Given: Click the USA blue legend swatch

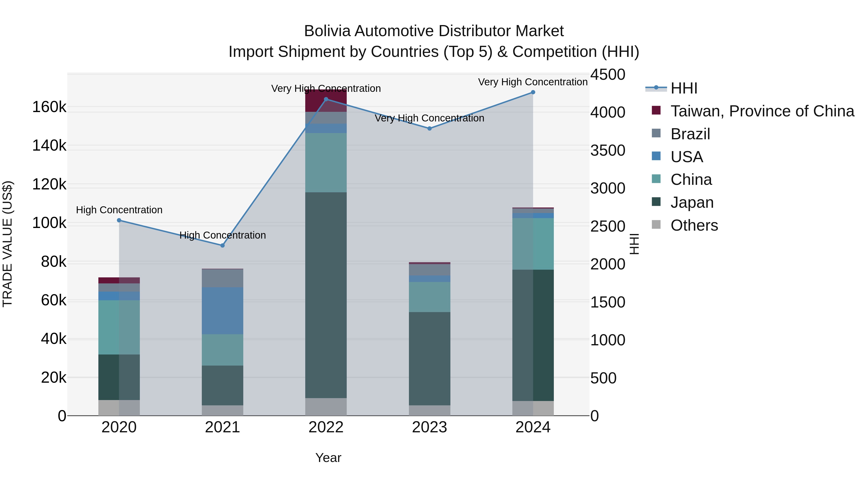Looking at the screenshot, I should point(656,156).
